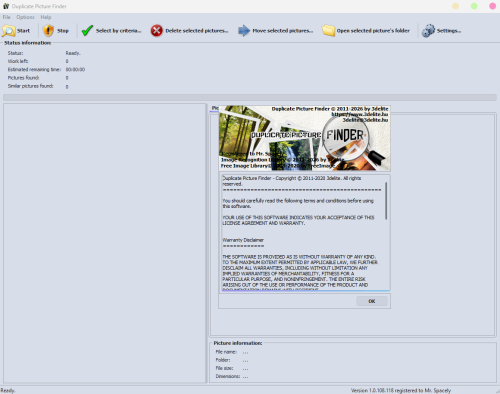Image resolution: width=500 pixels, height=394 pixels.
Task: Open the Help menu
Action: (46, 17)
